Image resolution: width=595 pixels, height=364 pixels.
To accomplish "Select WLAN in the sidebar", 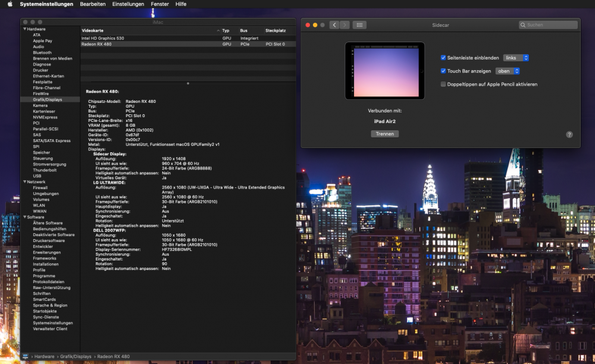I will (39, 206).
